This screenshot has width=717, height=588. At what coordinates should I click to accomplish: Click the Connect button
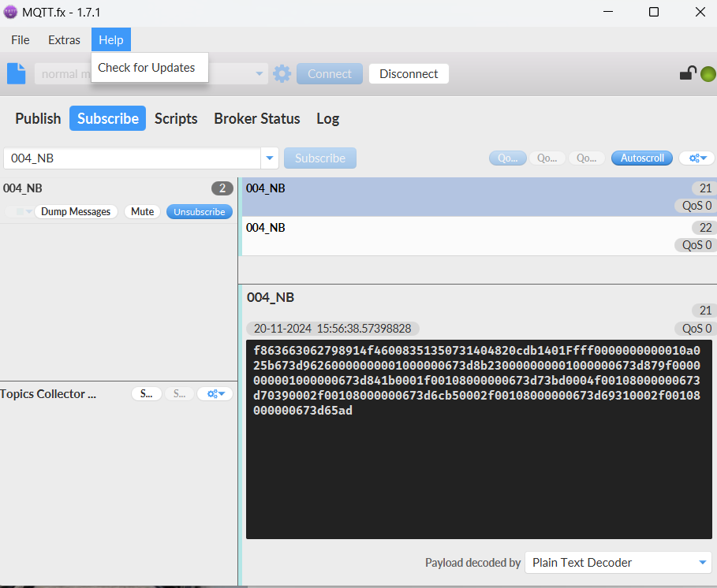[x=330, y=73]
